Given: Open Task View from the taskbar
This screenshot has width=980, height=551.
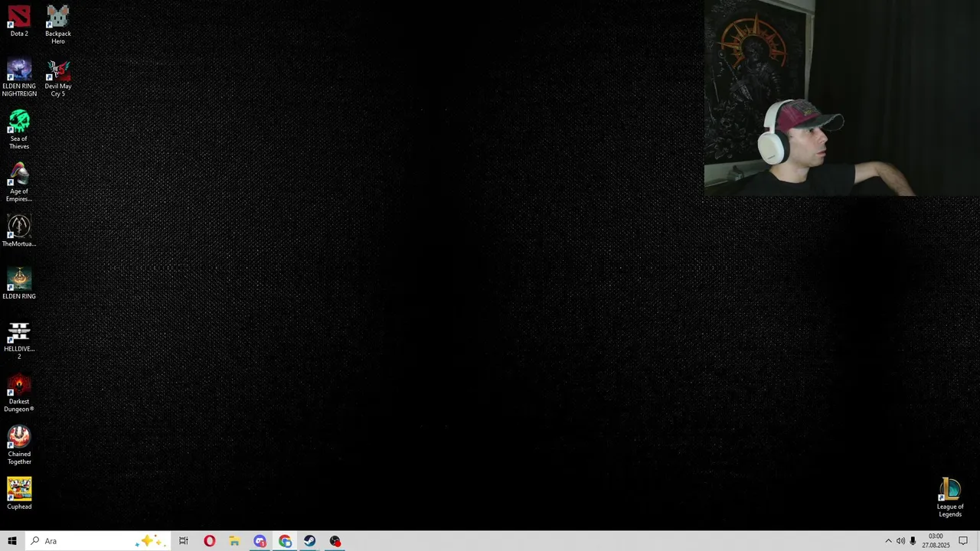Looking at the screenshot, I should tap(184, 541).
